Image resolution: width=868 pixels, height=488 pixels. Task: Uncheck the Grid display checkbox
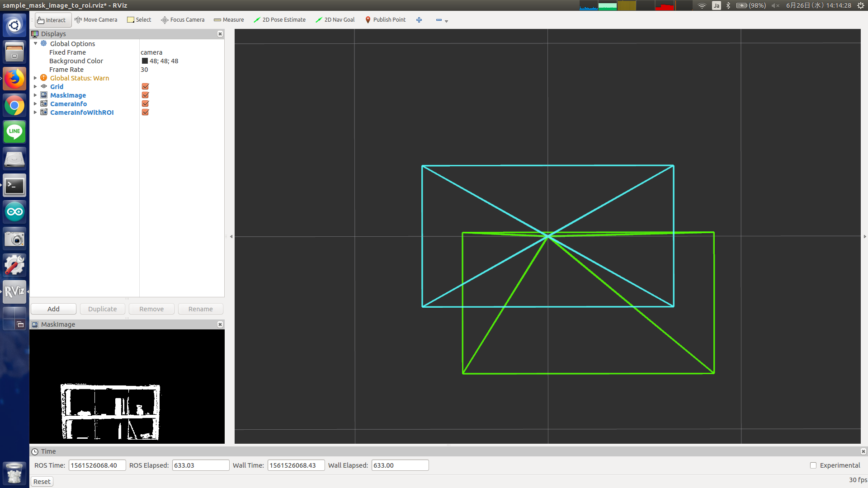(145, 87)
